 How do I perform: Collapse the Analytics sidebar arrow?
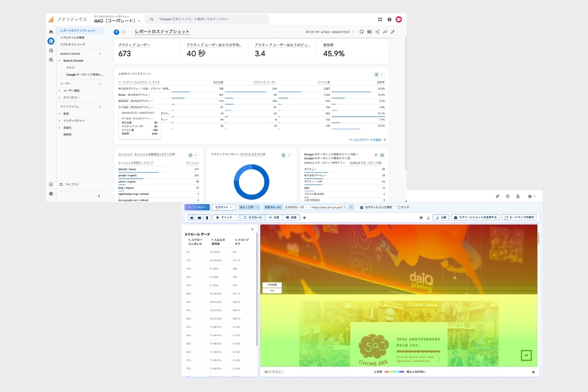tap(99, 196)
